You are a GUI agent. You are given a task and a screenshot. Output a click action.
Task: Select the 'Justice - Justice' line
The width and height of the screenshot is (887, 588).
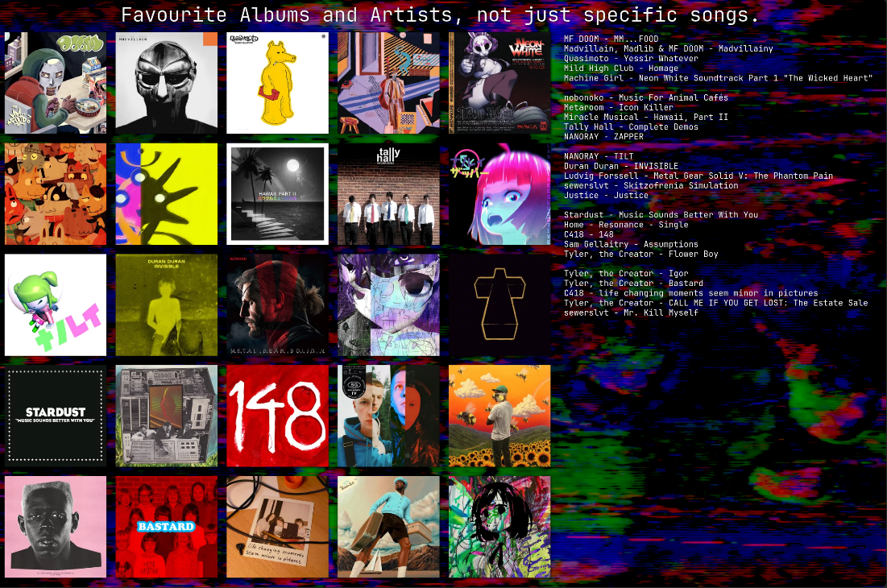tap(606, 195)
